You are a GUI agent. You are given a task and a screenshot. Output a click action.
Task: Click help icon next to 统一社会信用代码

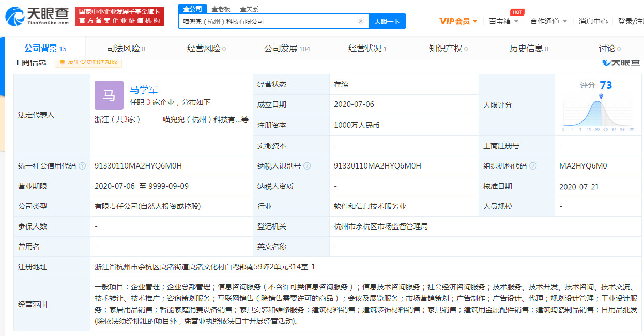click(x=82, y=166)
